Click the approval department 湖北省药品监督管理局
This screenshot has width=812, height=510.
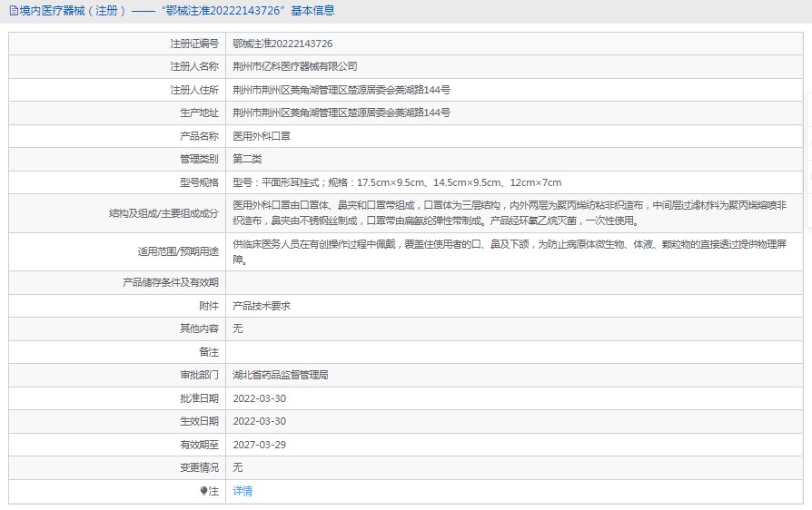tap(280, 375)
